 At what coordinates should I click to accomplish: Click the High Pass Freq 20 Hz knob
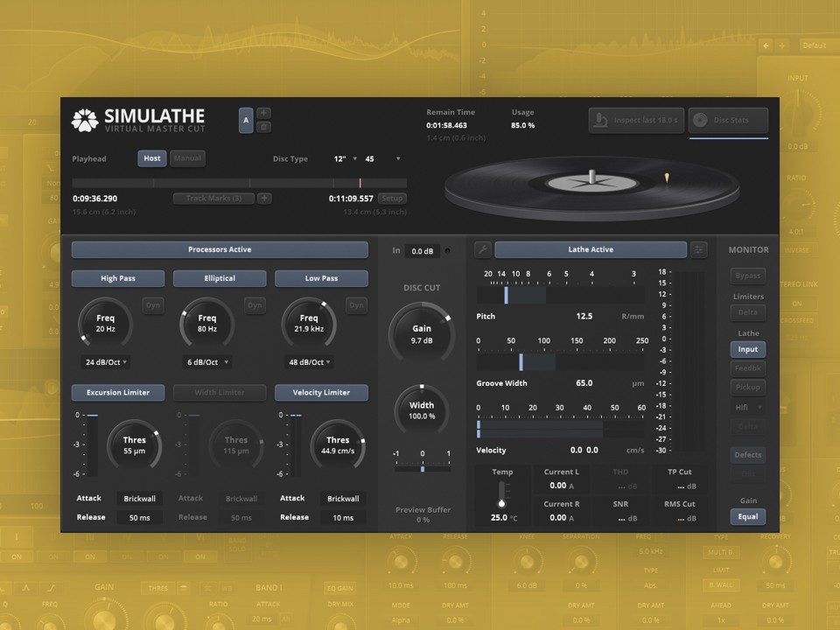click(106, 323)
